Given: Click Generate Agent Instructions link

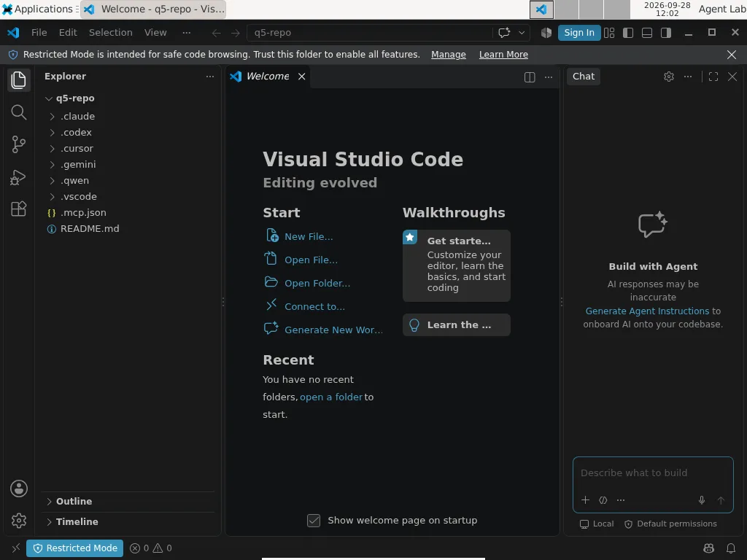Looking at the screenshot, I should (x=647, y=311).
